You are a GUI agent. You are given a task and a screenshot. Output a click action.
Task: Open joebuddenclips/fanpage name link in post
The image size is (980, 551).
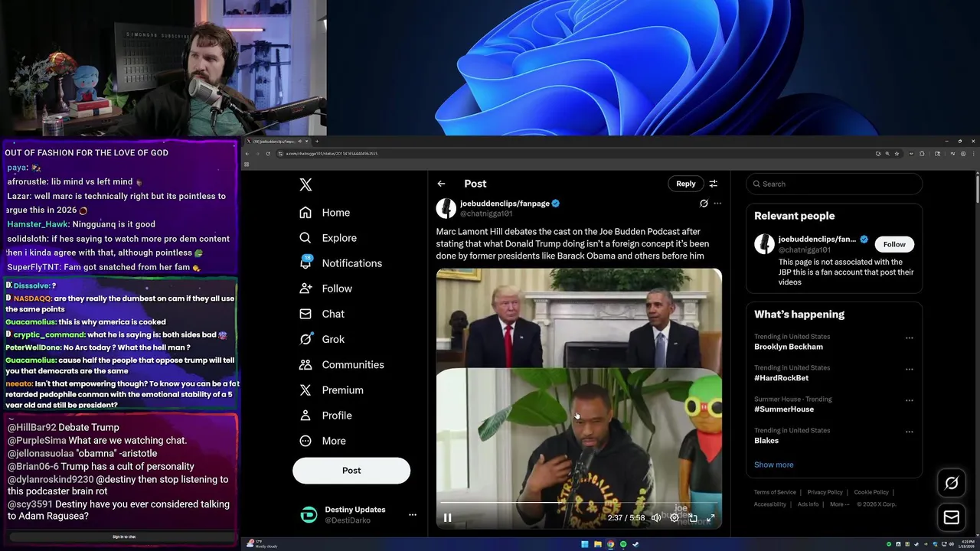coord(505,204)
